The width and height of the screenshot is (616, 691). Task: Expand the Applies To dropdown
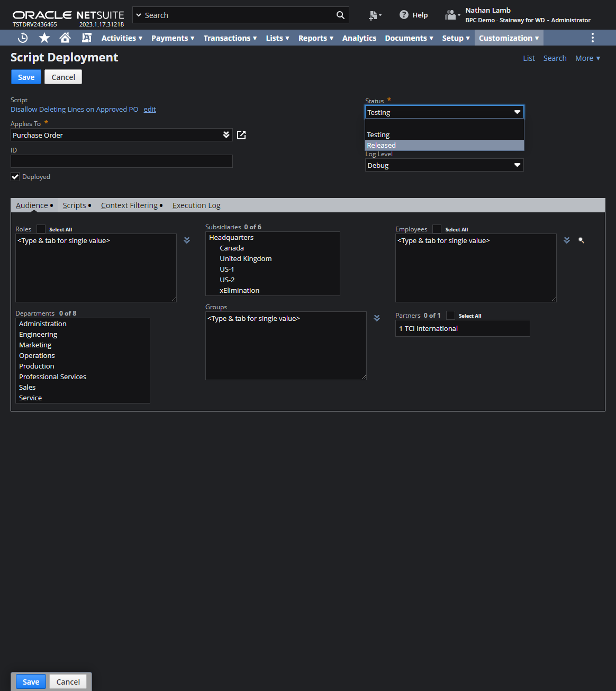226,135
